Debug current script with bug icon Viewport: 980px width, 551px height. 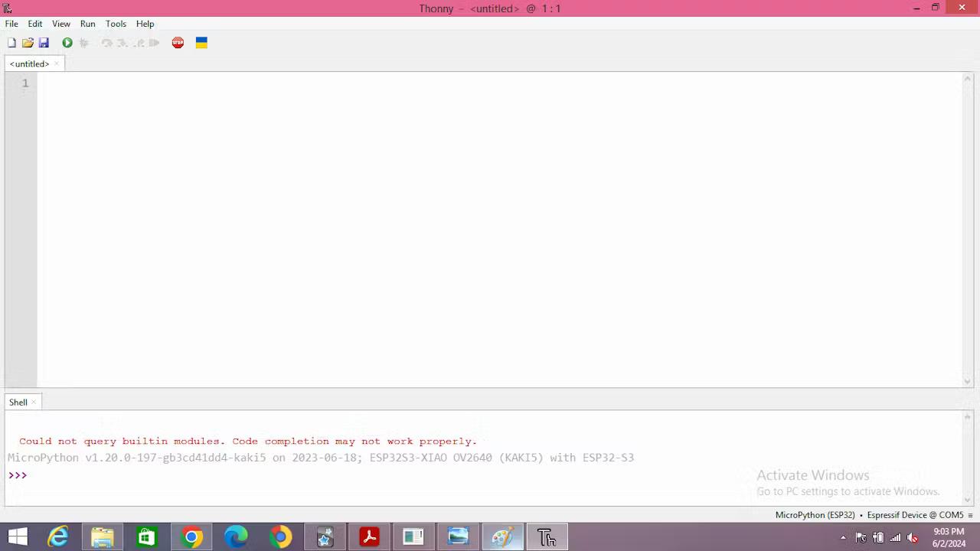point(84,43)
